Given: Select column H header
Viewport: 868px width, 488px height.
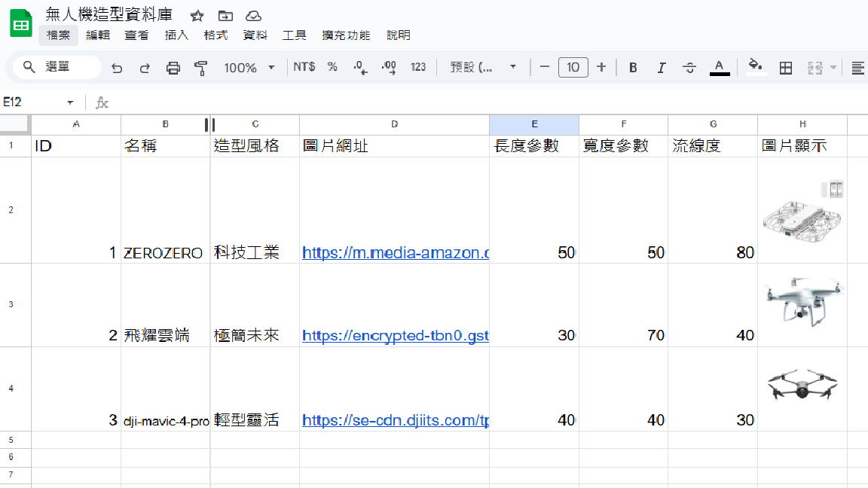Looking at the screenshot, I should tap(802, 124).
